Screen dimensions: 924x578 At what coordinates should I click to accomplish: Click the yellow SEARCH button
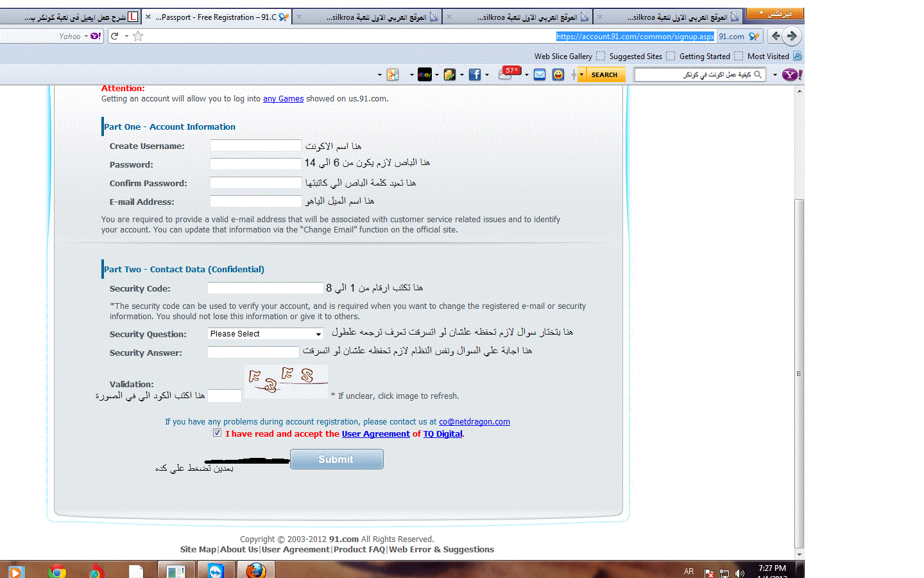(x=604, y=74)
